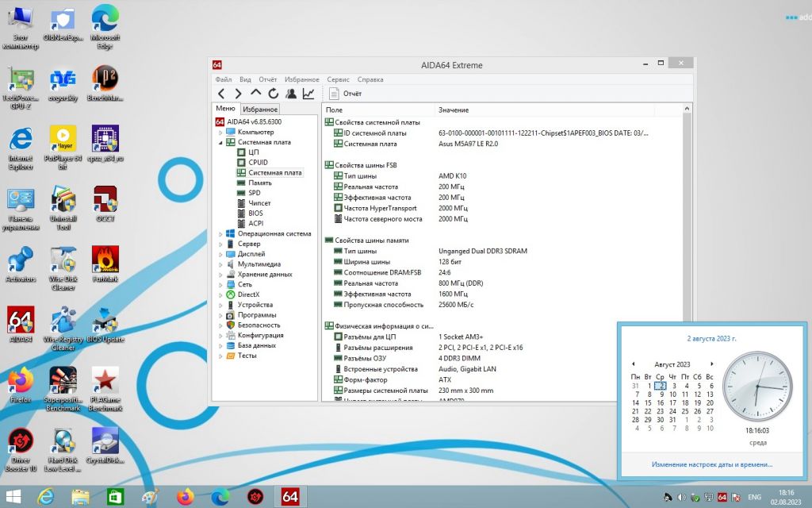Select ЦП in the tree
The height and width of the screenshot is (508, 812).
[x=253, y=152]
